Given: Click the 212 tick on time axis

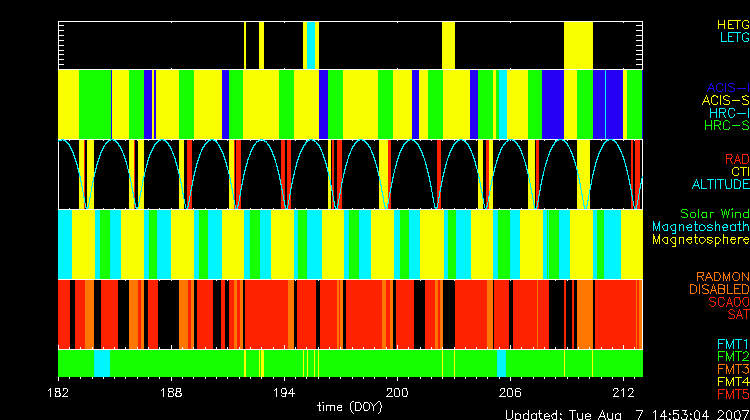Looking at the screenshot, I should 624,394.
